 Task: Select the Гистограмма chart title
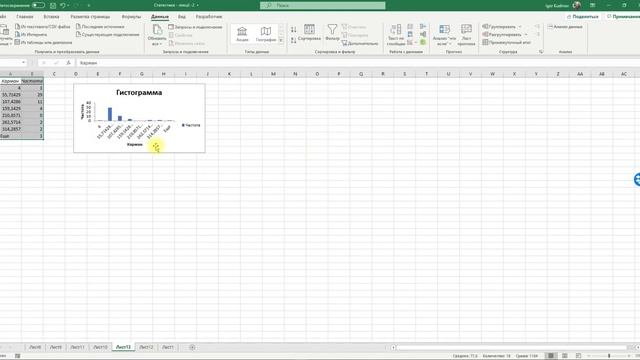coord(139,93)
